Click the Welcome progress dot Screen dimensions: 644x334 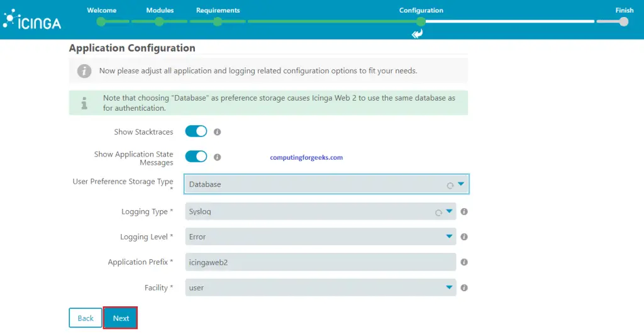[x=101, y=22]
